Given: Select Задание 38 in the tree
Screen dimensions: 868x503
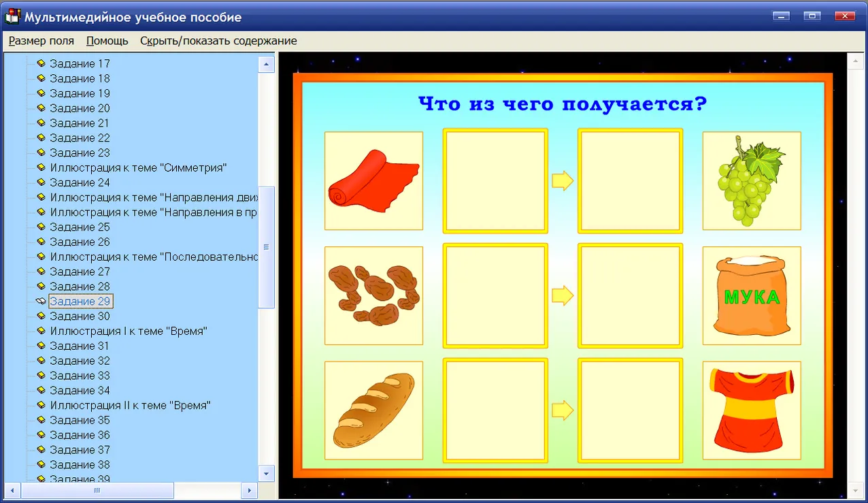Looking at the screenshot, I should coord(80,465).
